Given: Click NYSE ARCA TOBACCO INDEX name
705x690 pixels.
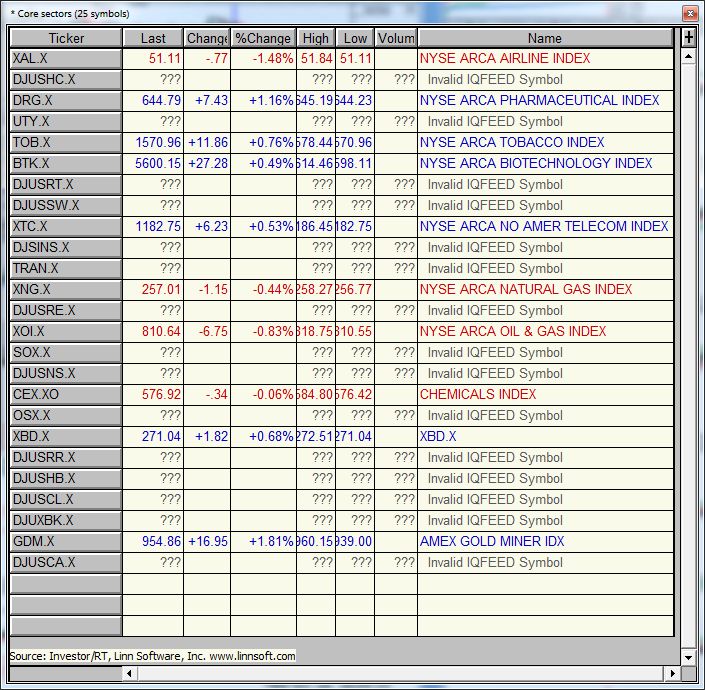Looking at the screenshot, I should coord(512,142).
